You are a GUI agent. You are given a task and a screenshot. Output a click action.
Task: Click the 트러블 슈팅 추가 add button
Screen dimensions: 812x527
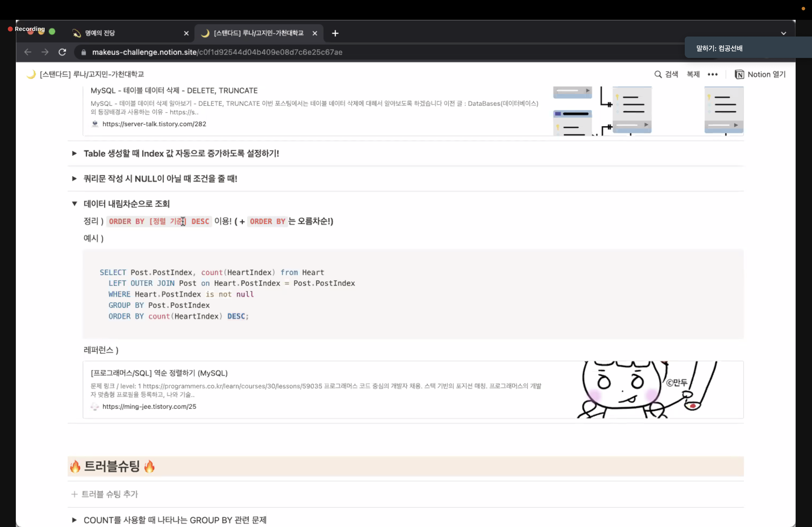(x=104, y=494)
